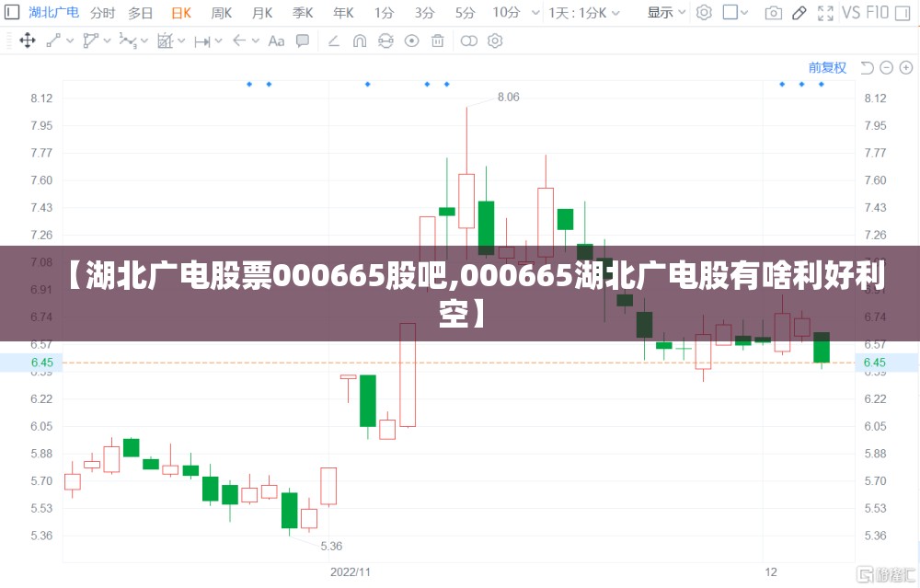
Task: Toggle the overlapping circles overlay option
Action: coord(469,40)
